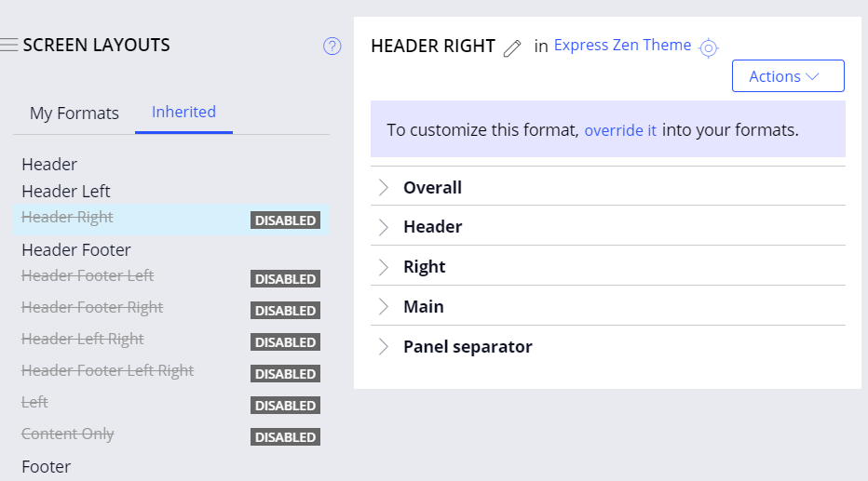
Task: Select the Inherited tab
Action: coord(183,113)
